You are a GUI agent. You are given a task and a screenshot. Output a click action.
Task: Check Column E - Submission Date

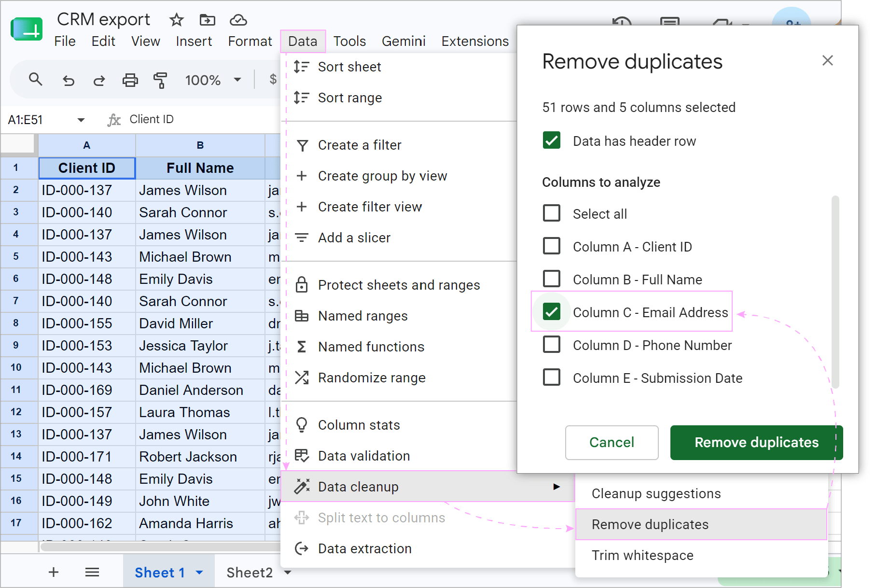[552, 378]
